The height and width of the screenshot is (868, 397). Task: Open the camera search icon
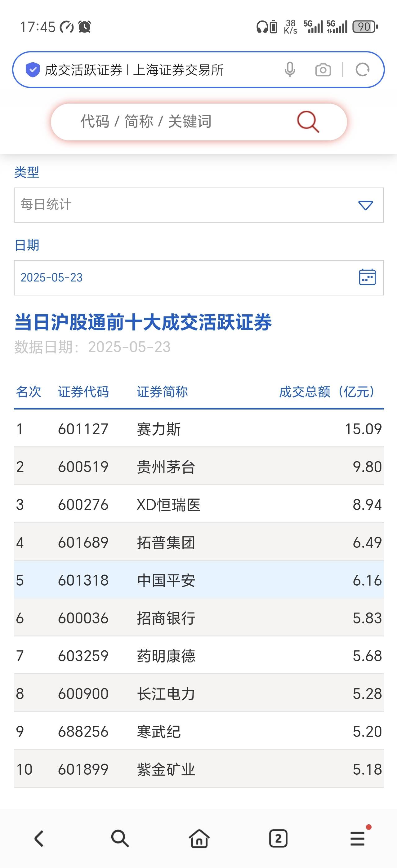coord(323,70)
